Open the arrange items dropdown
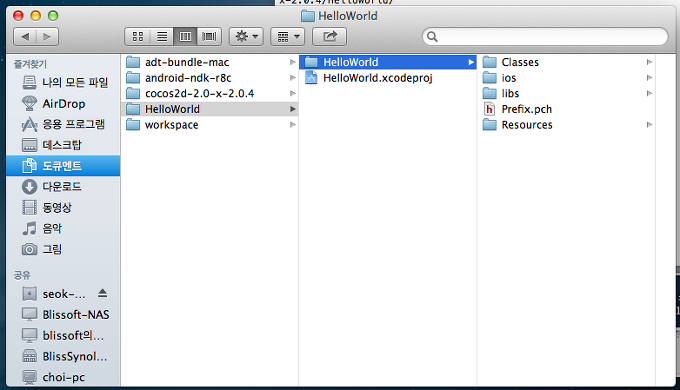The height and width of the screenshot is (390, 680). (288, 37)
